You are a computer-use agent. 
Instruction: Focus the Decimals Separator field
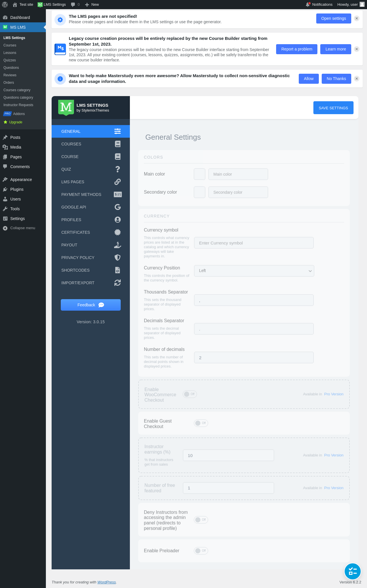pos(254,329)
